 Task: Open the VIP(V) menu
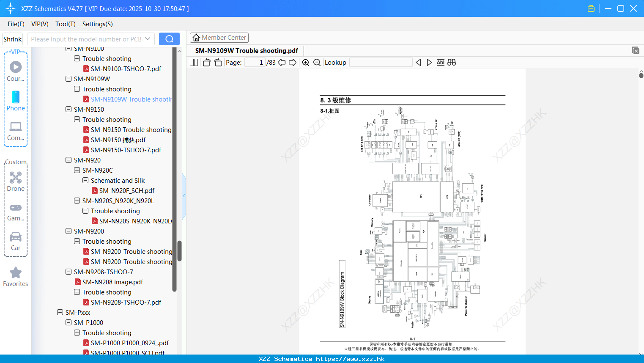40,24
